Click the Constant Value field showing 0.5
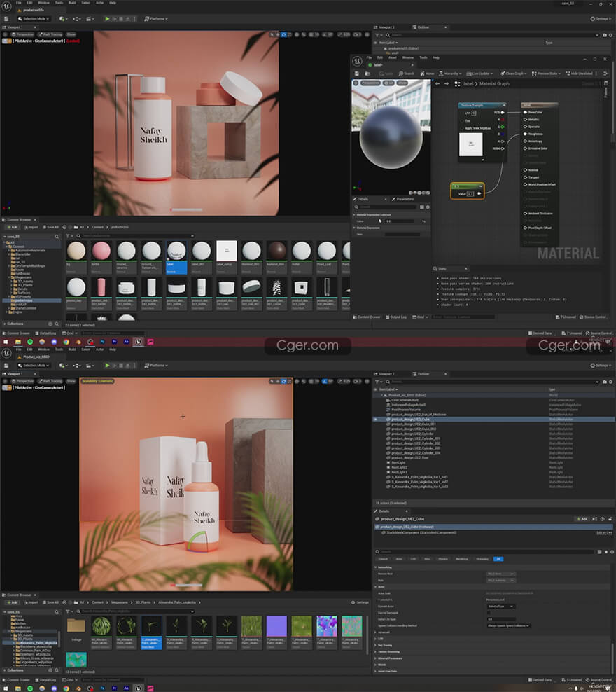Image resolution: width=616 pixels, height=692 pixels. 400,221
